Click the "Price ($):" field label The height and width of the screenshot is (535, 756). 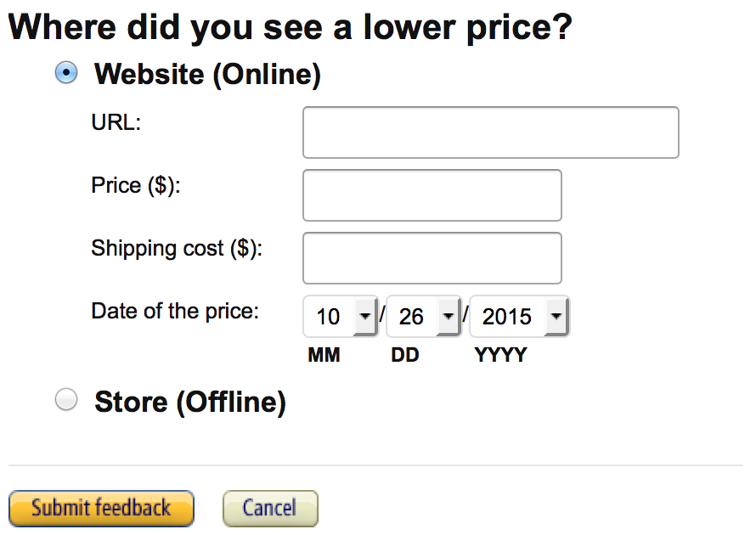tap(136, 185)
